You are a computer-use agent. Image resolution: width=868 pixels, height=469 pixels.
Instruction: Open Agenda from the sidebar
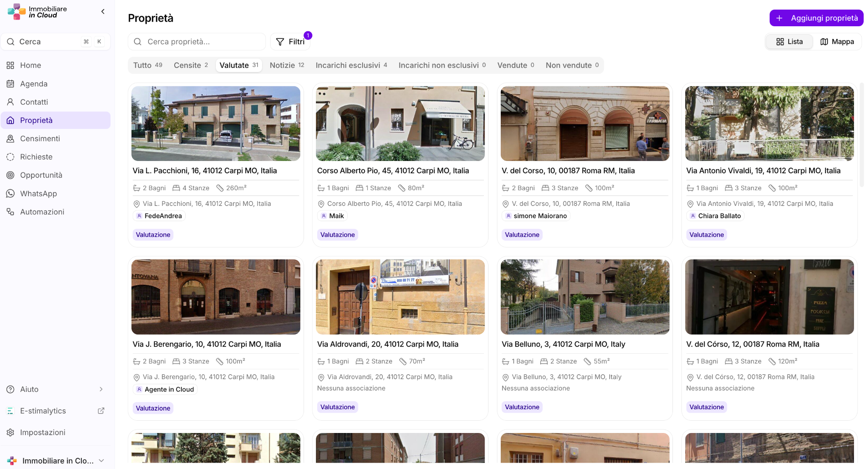point(56,84)
